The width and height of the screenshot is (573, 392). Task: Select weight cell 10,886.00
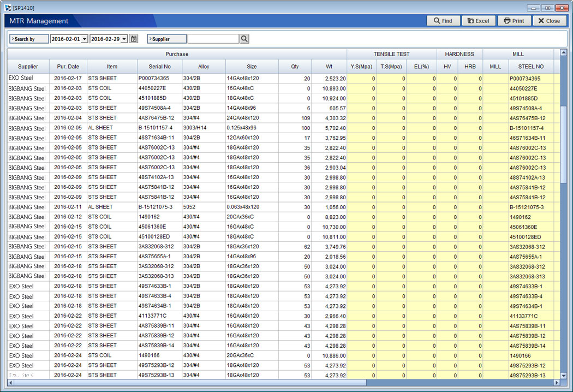329,355
